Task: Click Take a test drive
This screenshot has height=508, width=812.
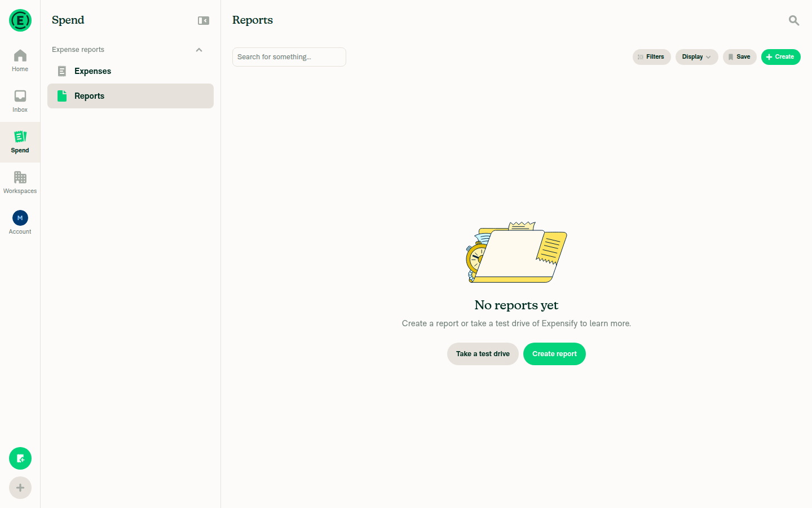Action: [x=483, y=354]
